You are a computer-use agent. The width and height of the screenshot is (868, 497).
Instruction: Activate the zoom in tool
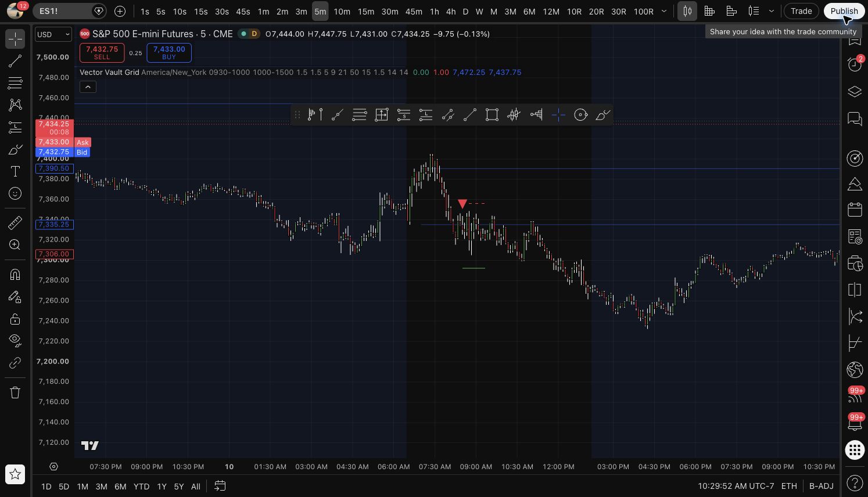coord(15,244)
